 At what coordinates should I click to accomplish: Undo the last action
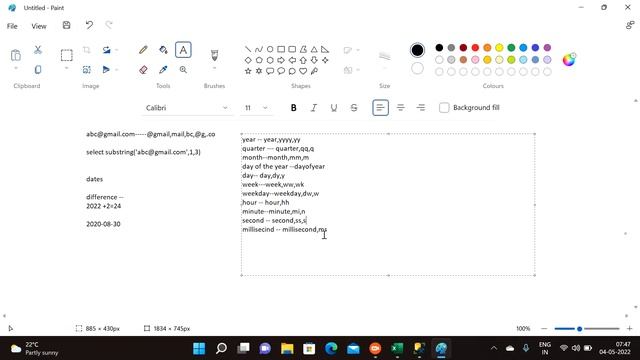click(x=89, y=25)
